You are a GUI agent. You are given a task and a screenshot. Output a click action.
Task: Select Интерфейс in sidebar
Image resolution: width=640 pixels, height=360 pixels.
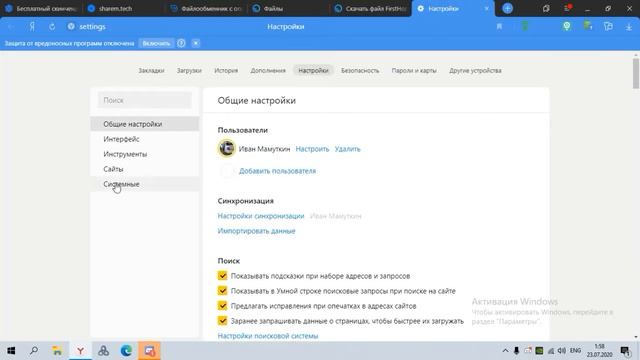tap(144, 139)
